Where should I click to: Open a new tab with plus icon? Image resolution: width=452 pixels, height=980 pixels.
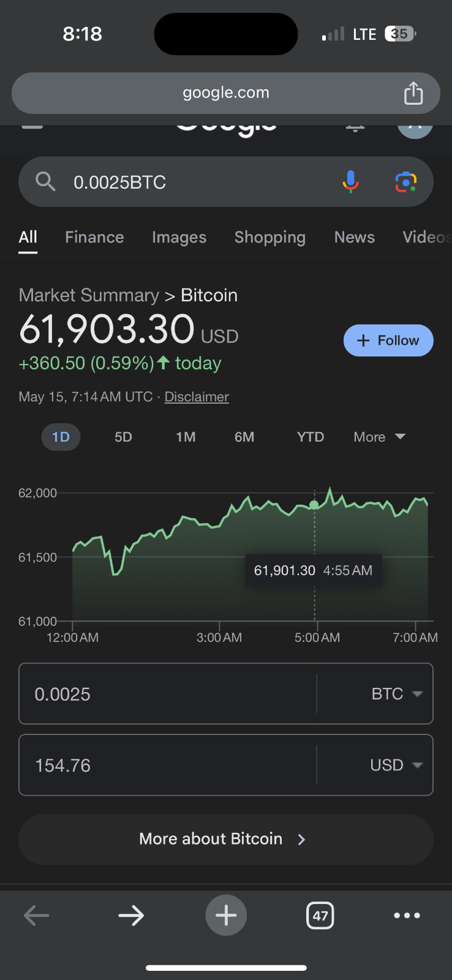(226, 915)
